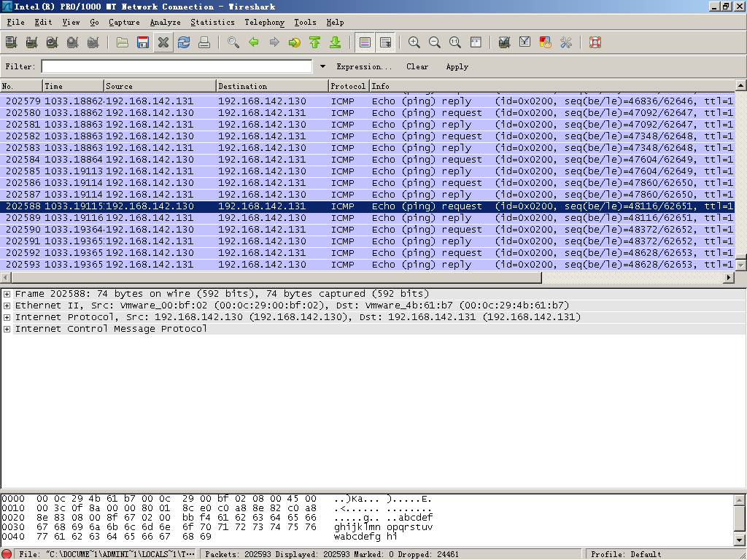Open the Telephony menu

tap(264, 23)
